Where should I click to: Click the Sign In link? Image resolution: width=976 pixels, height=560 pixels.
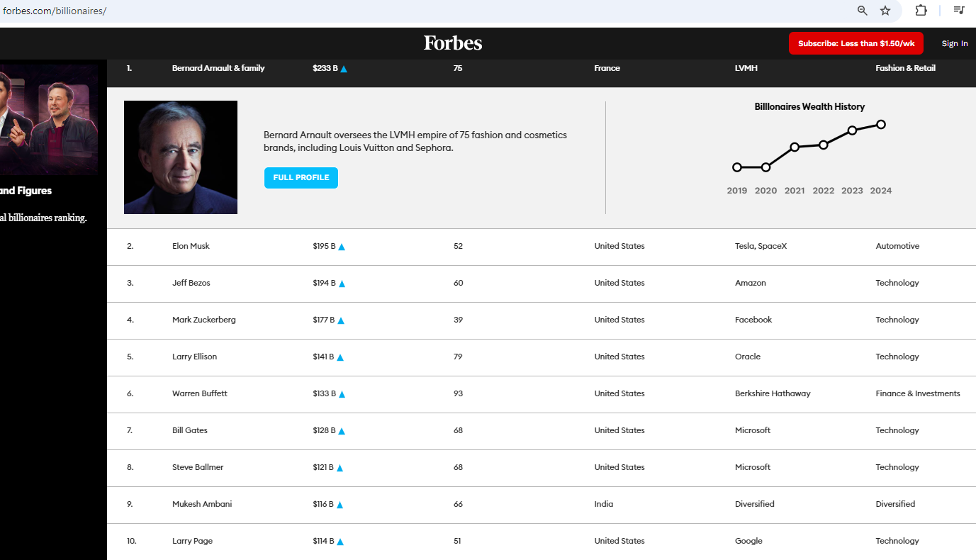tap(955, 44)
